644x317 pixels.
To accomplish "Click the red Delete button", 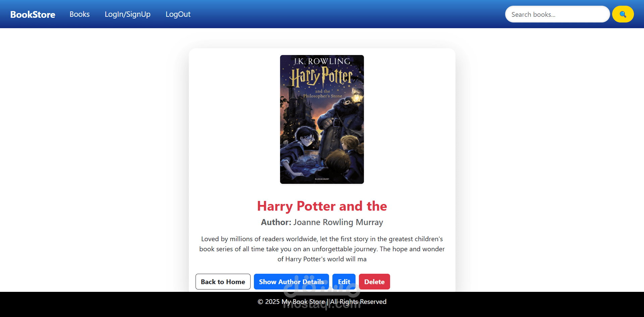I will point(374,282).
